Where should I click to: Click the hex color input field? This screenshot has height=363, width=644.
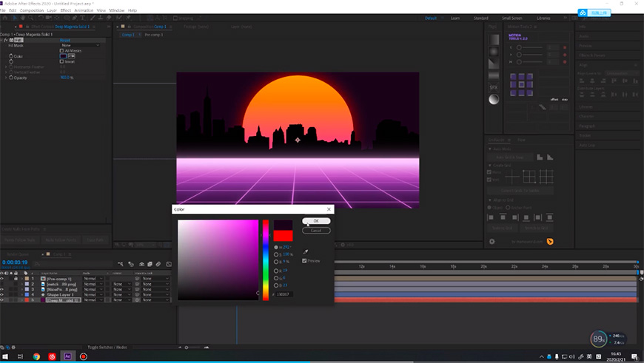click(284, 294)
